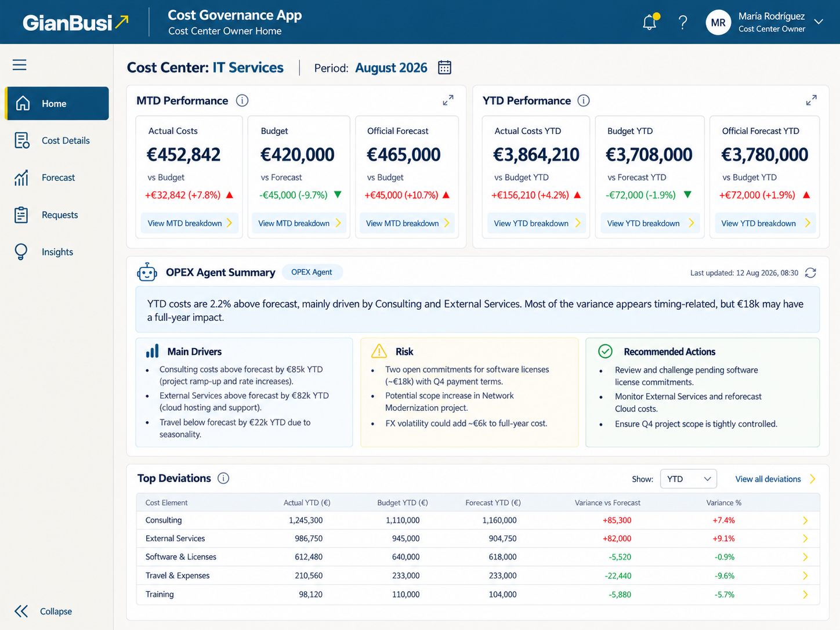Expand the Training row chevron
Viewport: 840px width, 630px height.
(x=805, y=594)
